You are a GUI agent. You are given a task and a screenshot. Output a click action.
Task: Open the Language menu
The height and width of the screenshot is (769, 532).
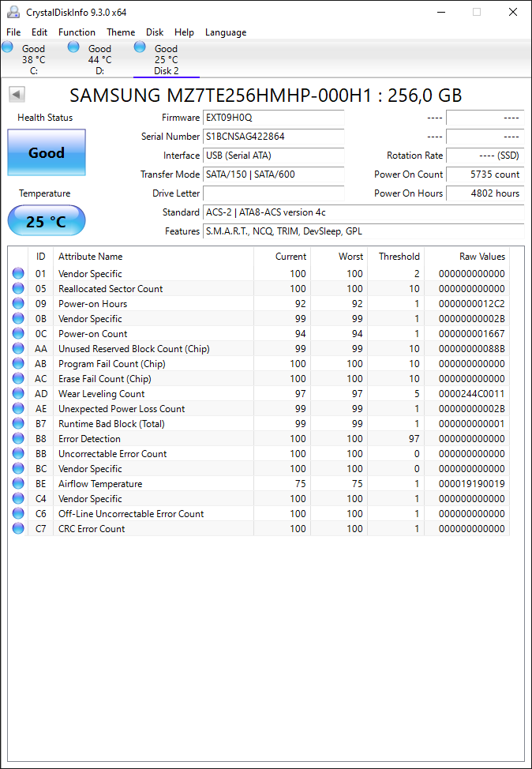point(226,32)
